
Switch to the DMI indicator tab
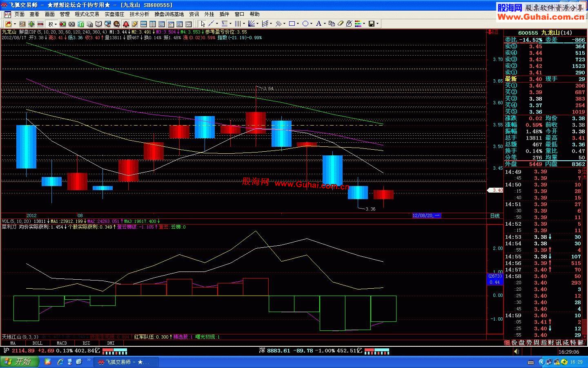111,343
